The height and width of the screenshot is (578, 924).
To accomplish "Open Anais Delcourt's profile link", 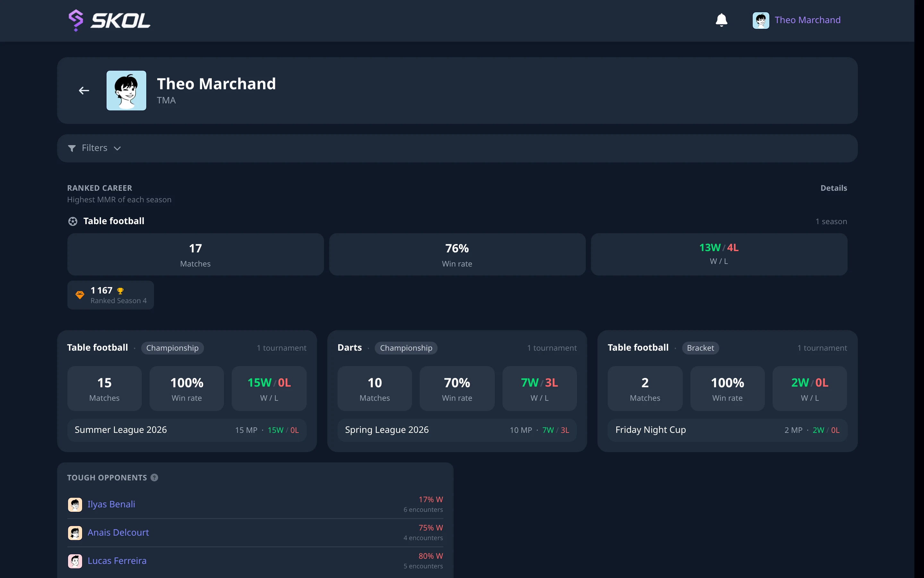I will pos(118,532).
